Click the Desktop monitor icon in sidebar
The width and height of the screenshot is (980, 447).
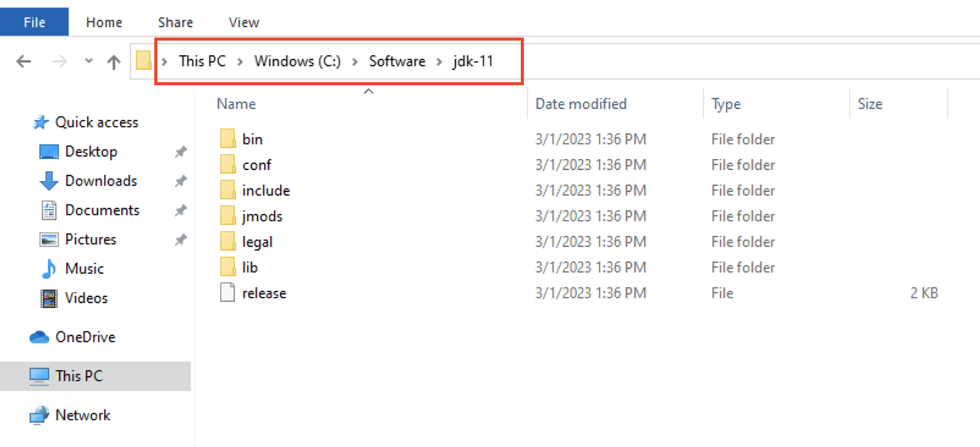coord(49,151)
